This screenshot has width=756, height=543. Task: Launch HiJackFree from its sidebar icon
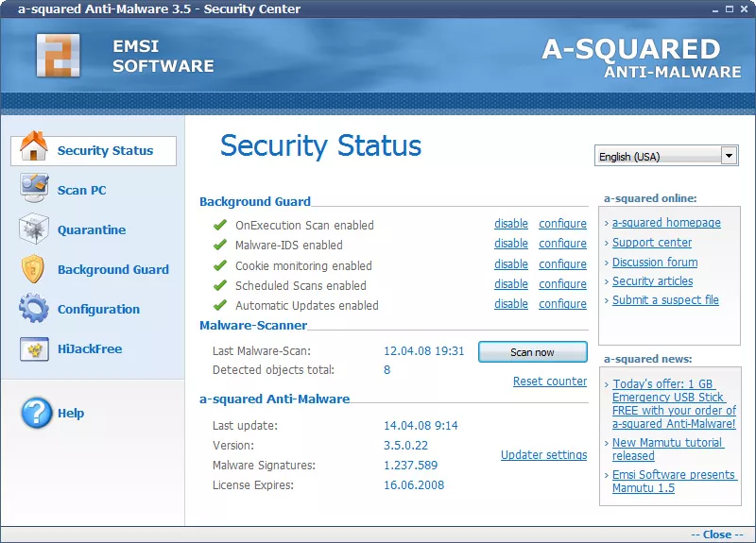(34, 349)
